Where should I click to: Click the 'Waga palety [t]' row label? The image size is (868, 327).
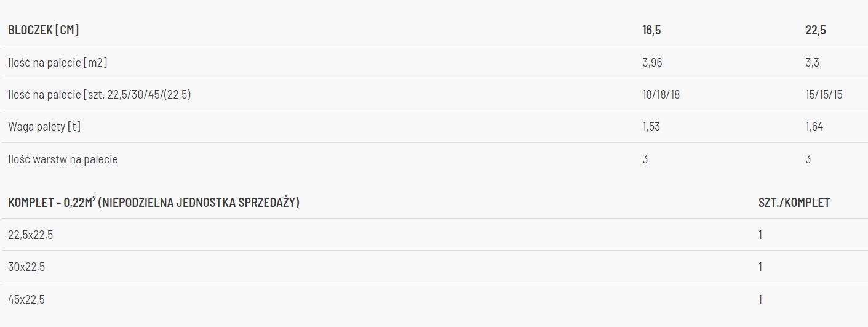[44, 127]
